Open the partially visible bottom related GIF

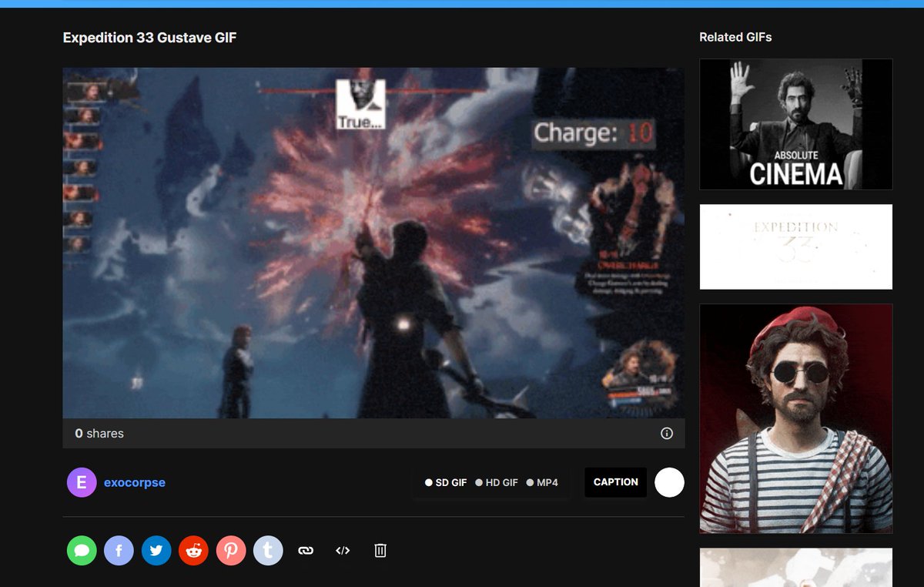[796, 567]
